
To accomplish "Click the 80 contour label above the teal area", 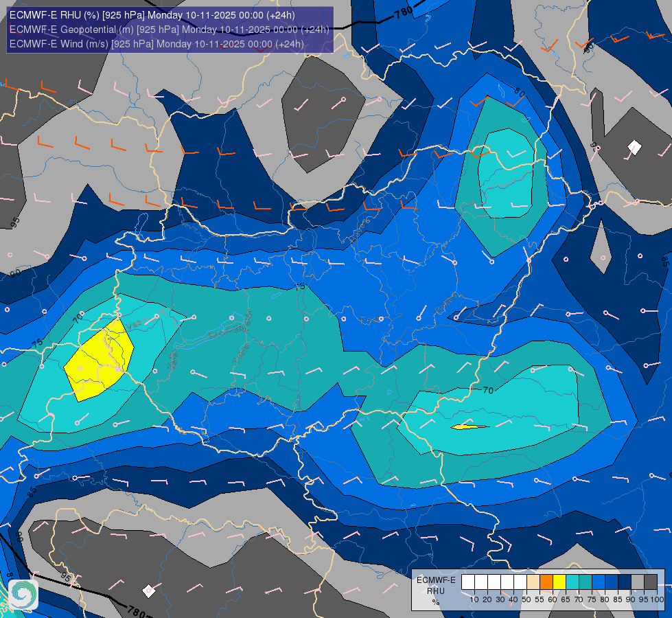I will 520,92.
